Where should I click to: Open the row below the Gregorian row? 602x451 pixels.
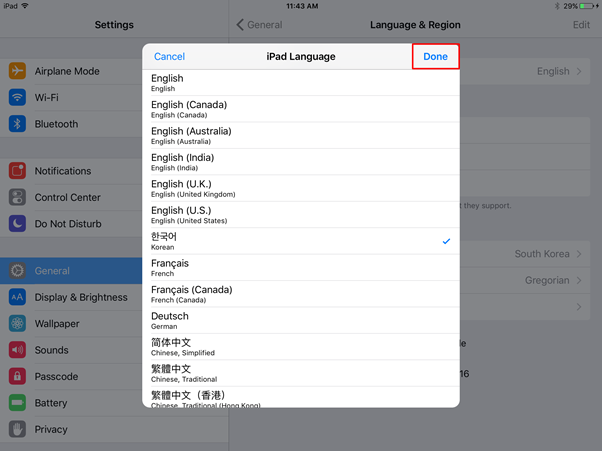[525, 307]
